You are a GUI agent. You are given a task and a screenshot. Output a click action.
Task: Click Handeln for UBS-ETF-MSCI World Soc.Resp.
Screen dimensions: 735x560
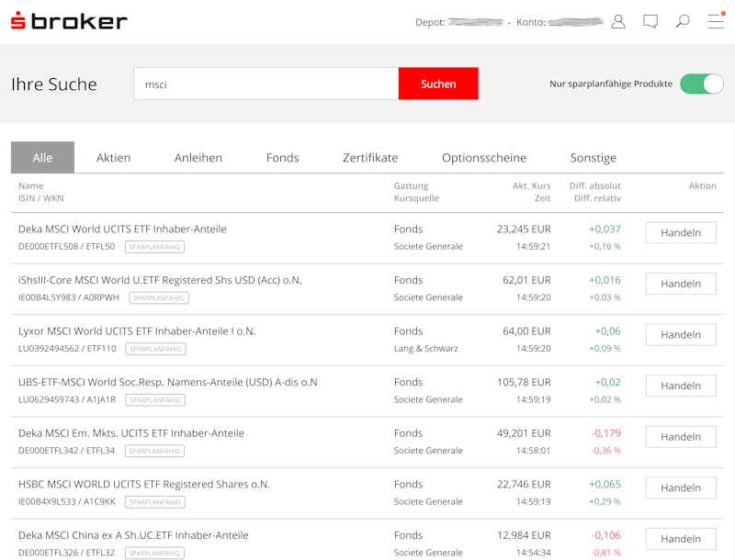click(x=681, y=386)
